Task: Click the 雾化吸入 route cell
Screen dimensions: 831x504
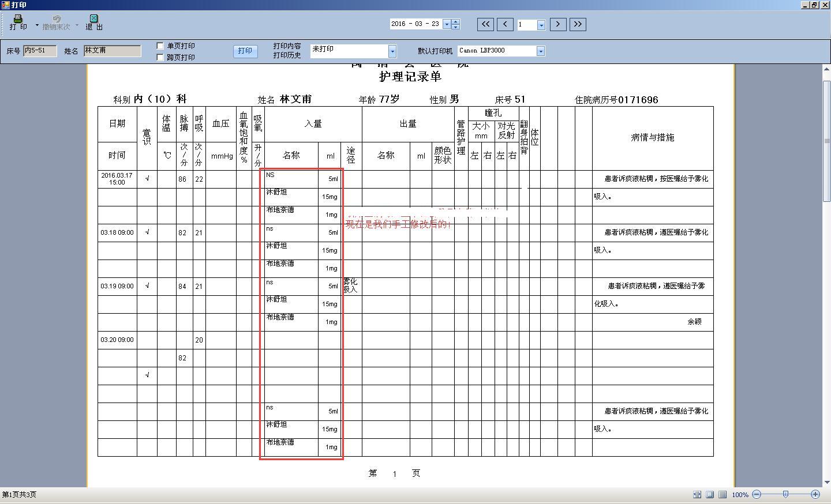Action: click(x=350, y=285)
